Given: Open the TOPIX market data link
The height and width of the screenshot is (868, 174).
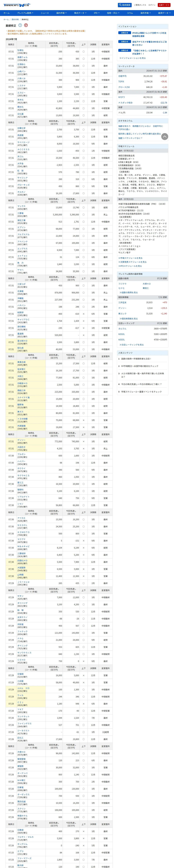Looking at the screenshot, I should tap(121, 82).
